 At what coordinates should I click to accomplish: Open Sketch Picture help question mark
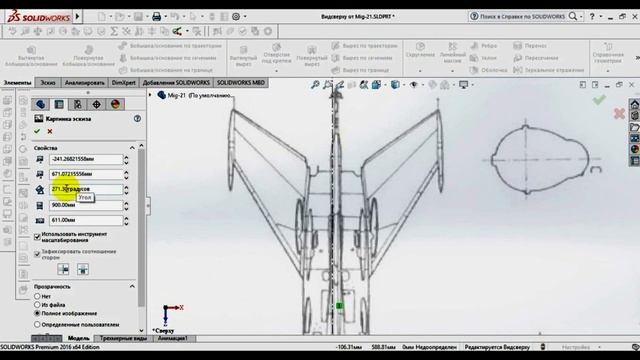pyautogui.click(x=137, y=119)
